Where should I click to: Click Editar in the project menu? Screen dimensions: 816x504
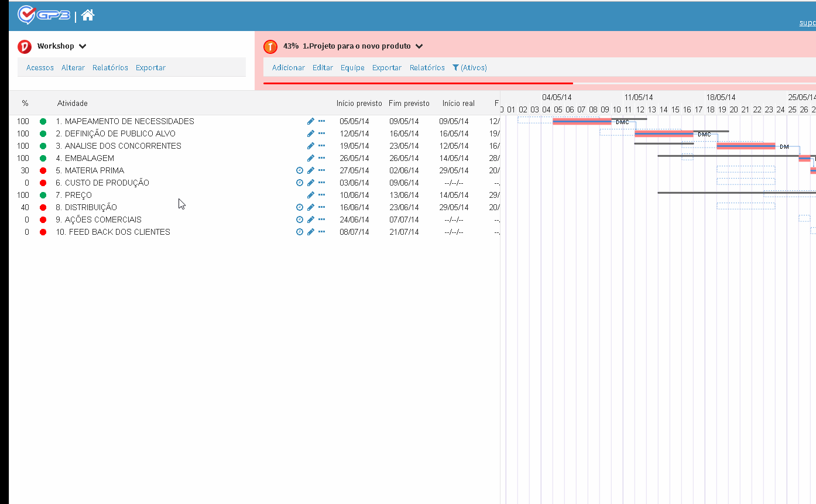pyautogui.click(x=323, y=68)
